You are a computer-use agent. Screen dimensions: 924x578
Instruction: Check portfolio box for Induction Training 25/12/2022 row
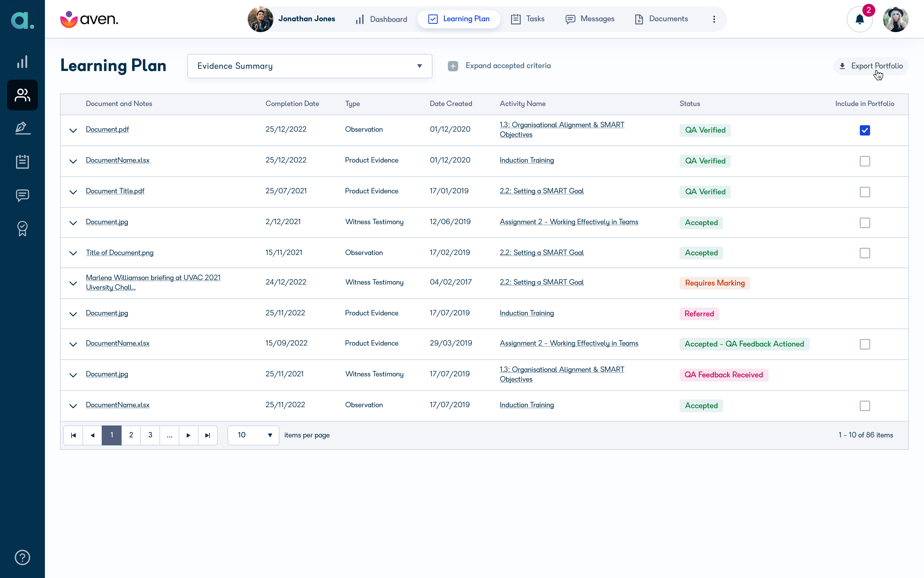click(x=865, y=161)
